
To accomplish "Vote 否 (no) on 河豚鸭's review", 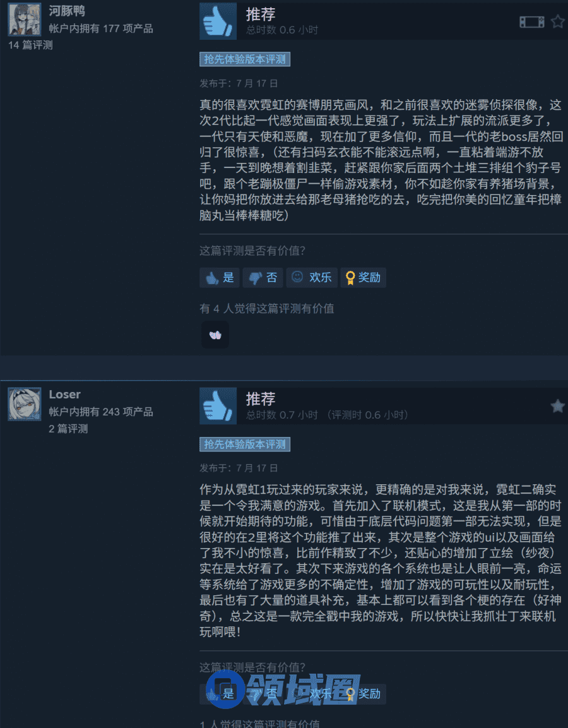I will [263, 278].
